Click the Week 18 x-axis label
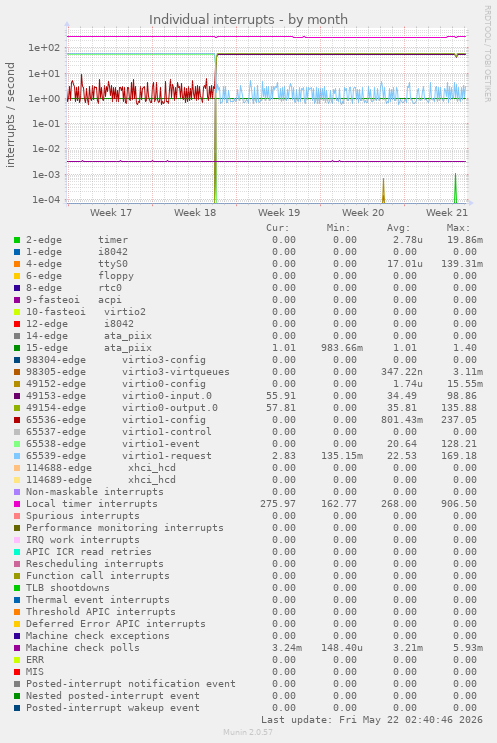This screenshot has width=497, height=743. [195, 213]
